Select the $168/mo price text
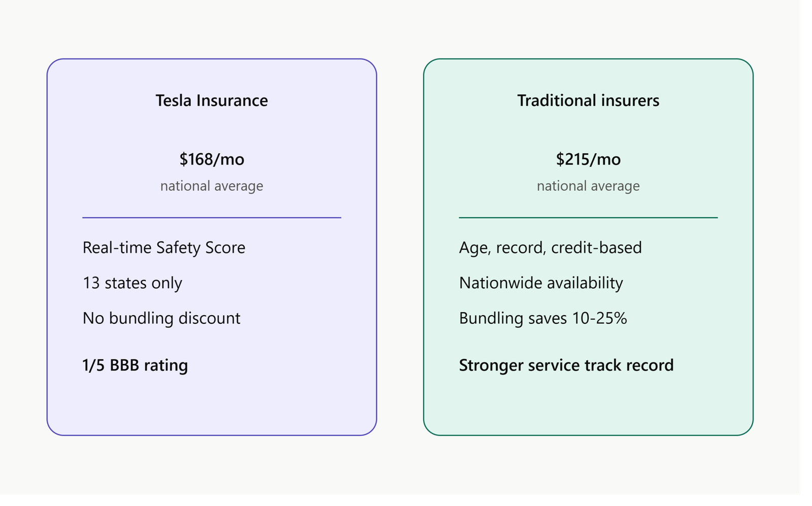This screenshot has width=812, height=506. [212, 159]
